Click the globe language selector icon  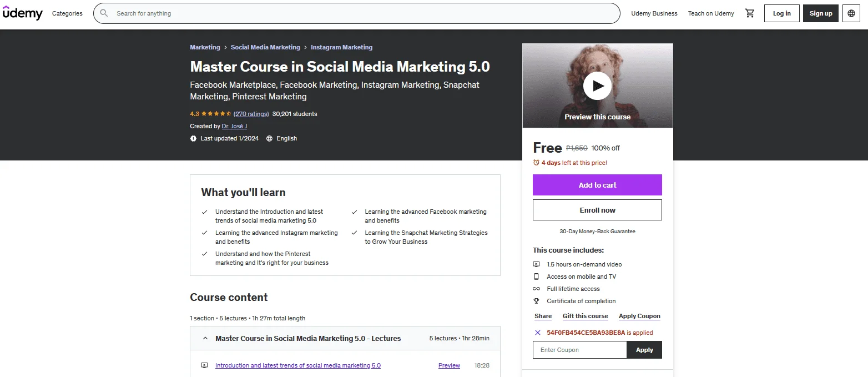[x=851, y=13]
